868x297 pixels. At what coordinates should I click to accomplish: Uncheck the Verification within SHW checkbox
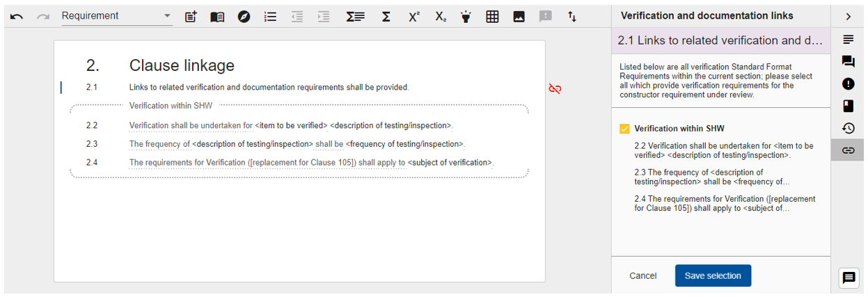624,129
